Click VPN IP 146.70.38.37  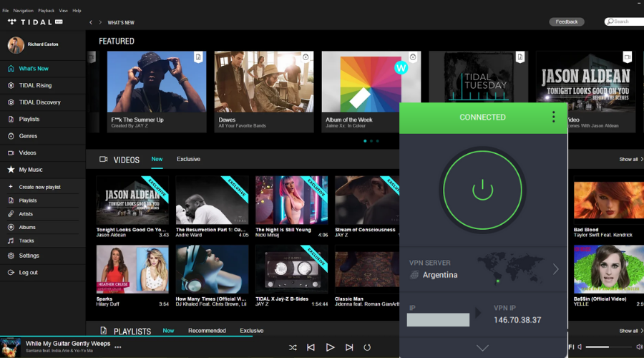[517, 320]
